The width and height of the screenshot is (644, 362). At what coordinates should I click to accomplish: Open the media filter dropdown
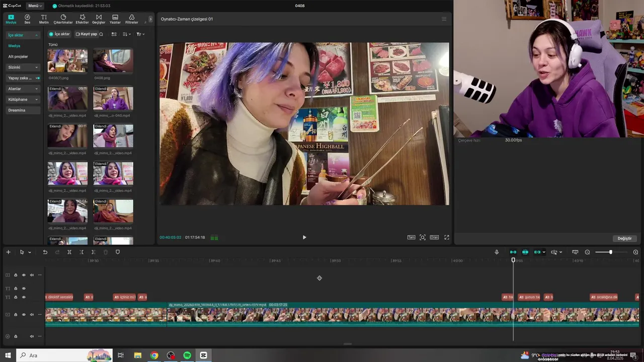[140, 34]
